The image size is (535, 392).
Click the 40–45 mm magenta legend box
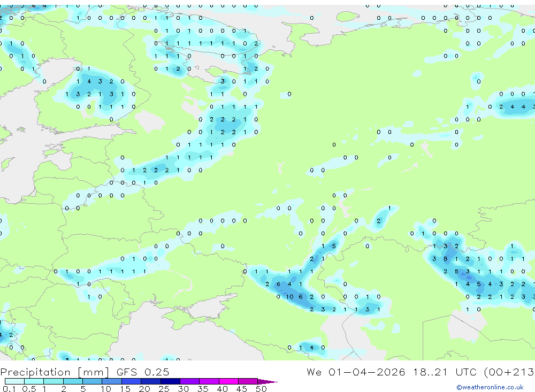point(228,381)
